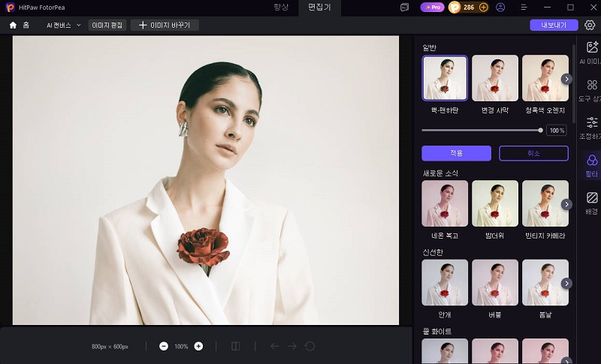This screenshot has width=601, height=364.
Task: Apply filter with 적용 button
Action: 456,153
